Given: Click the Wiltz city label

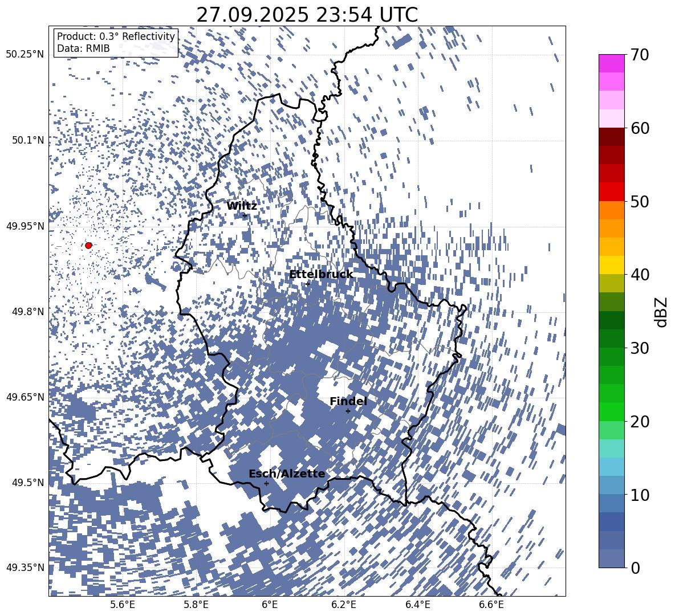Looking at the screenshot, I should [242, 206].
